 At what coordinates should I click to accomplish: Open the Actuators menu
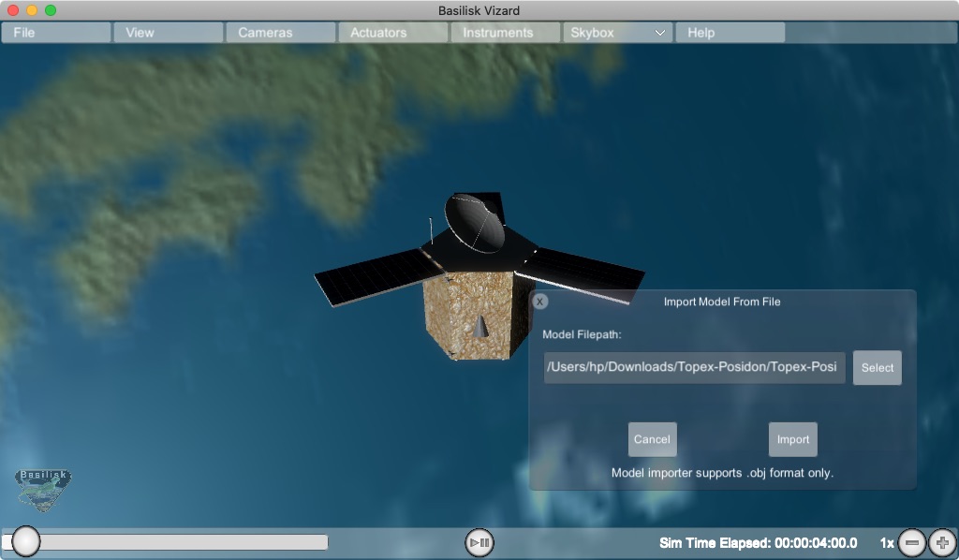(392, 33)
